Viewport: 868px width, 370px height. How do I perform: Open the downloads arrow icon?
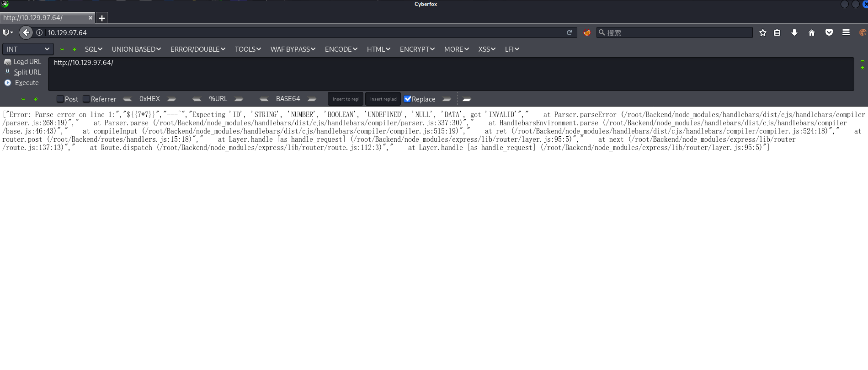794,32
